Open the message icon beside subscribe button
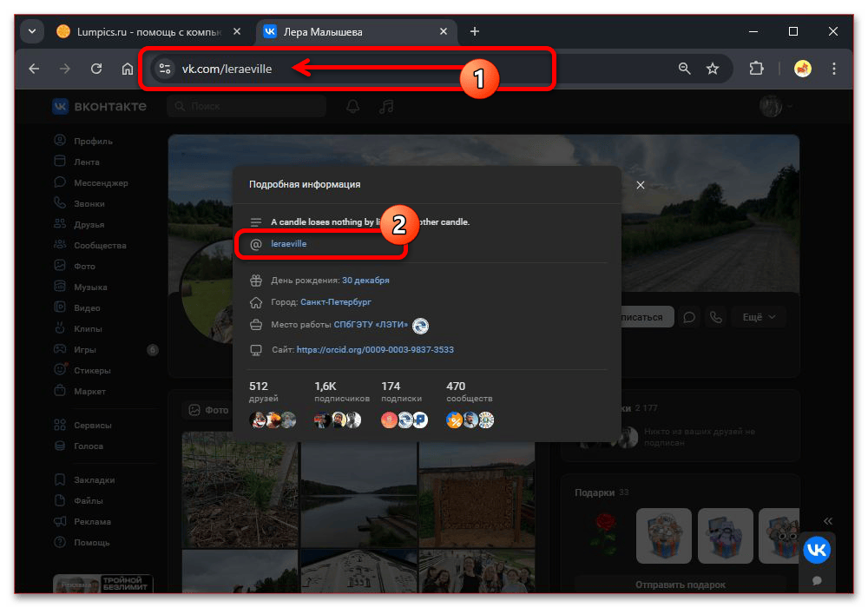This screenshot has width=868, height=608. coord(689,317)
